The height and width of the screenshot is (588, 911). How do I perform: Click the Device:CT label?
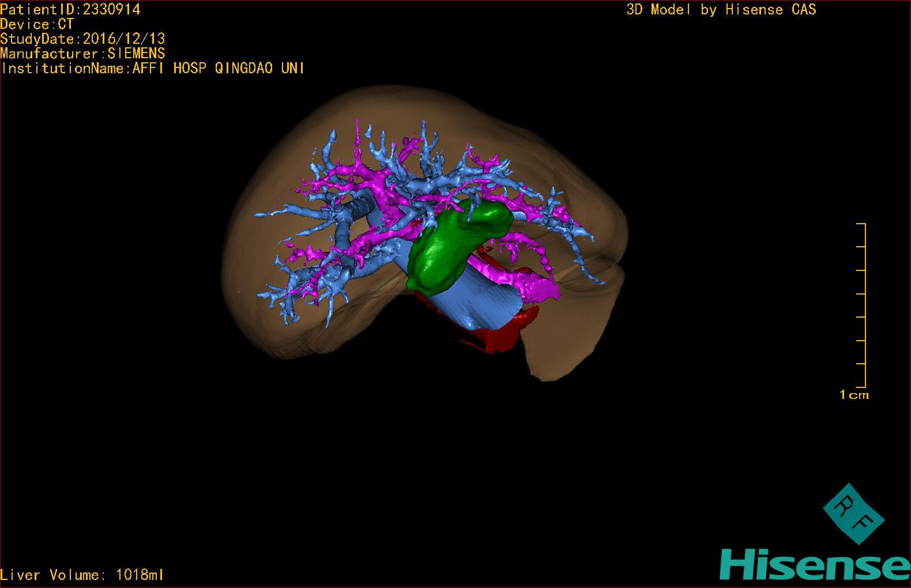pos(37,24)
